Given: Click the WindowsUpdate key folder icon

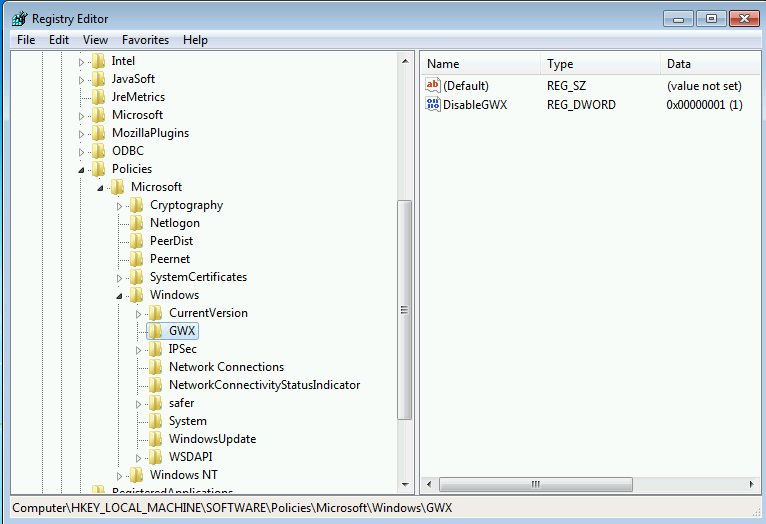Looking at the screenshot, I should click(155, 439).
